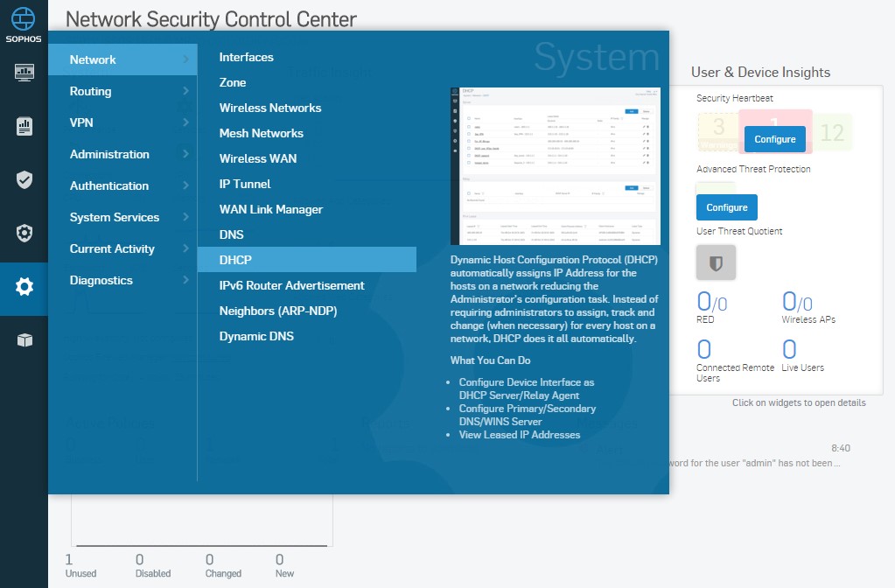Click the User Threat Quotient label
This screenshot has width=895, height=588.
[739, 231]
